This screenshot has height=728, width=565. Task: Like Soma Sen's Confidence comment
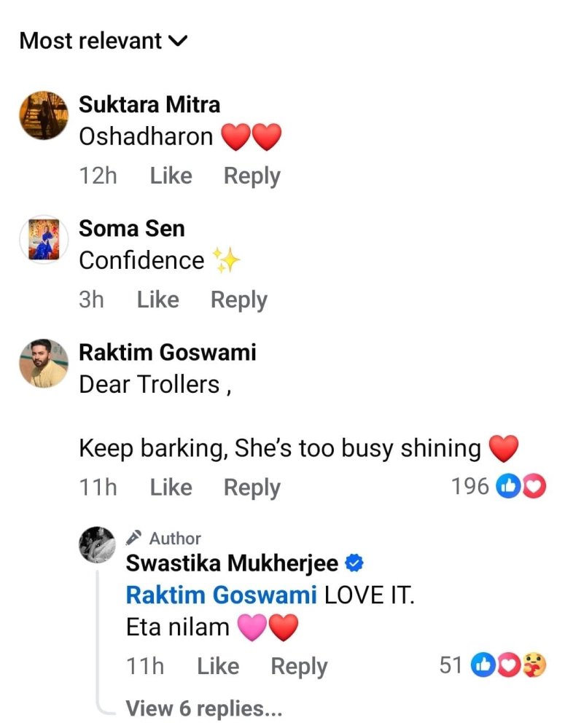157,300
